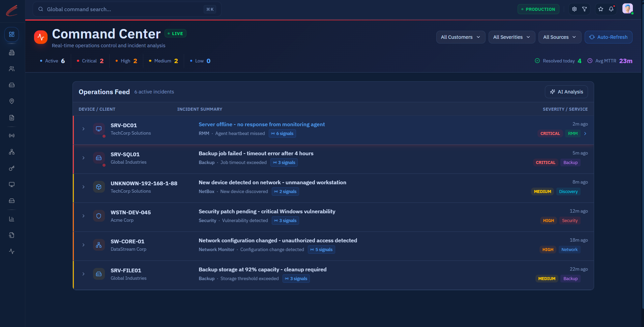Toggle the LIVE status indicator

coord(175,33)
